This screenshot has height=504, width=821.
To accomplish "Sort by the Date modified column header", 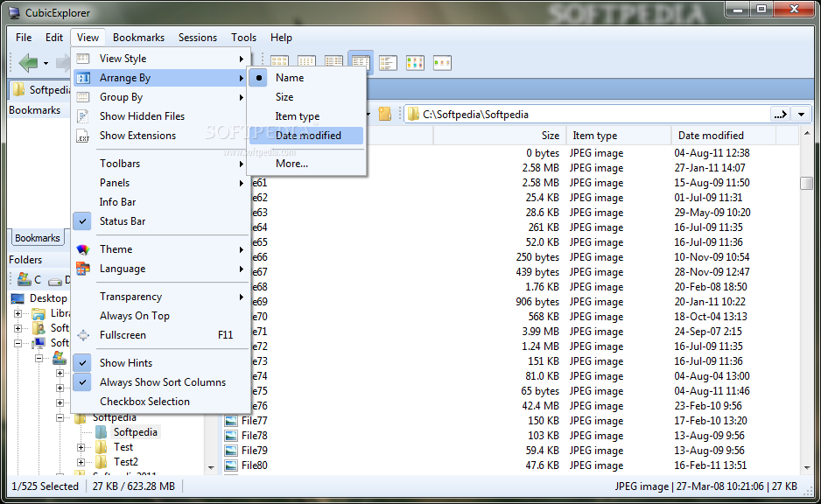I will (x=723, y=136).
